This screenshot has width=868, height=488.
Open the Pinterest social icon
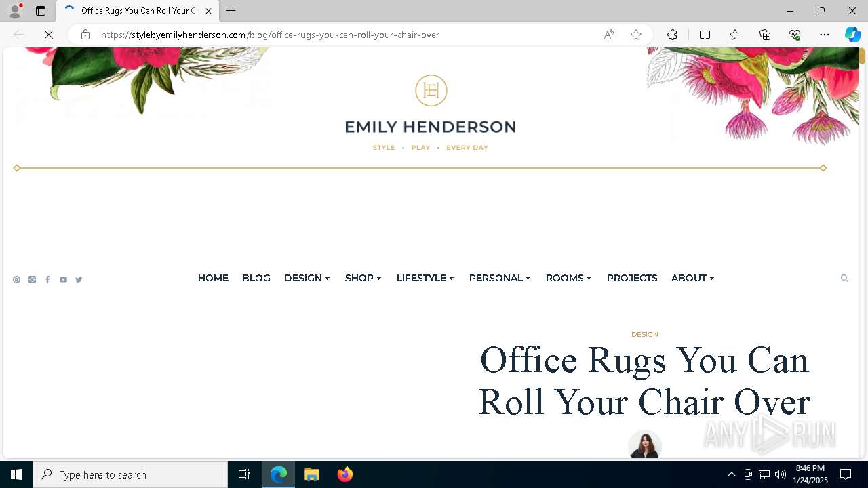(16, 279)
